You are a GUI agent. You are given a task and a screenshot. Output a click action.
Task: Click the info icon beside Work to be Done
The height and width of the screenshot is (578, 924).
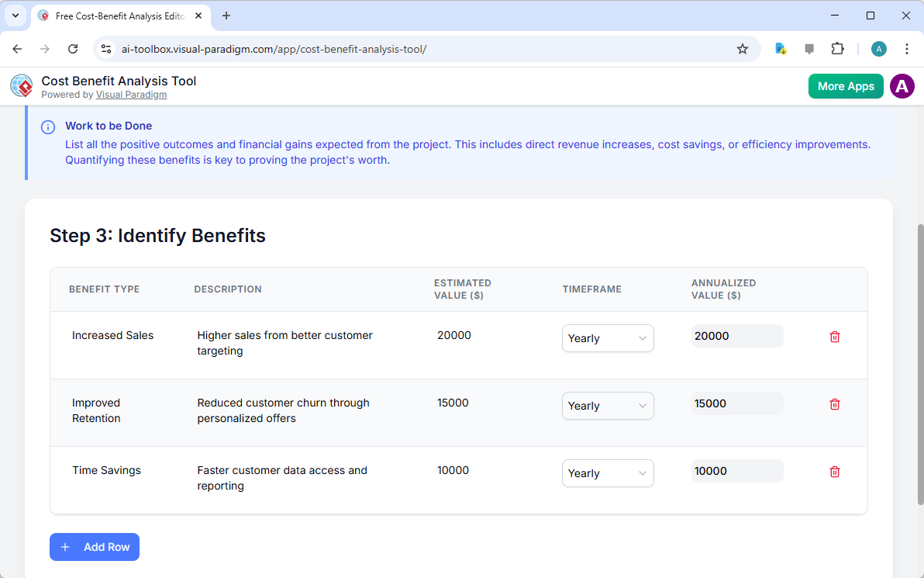(x=48, y=126)
